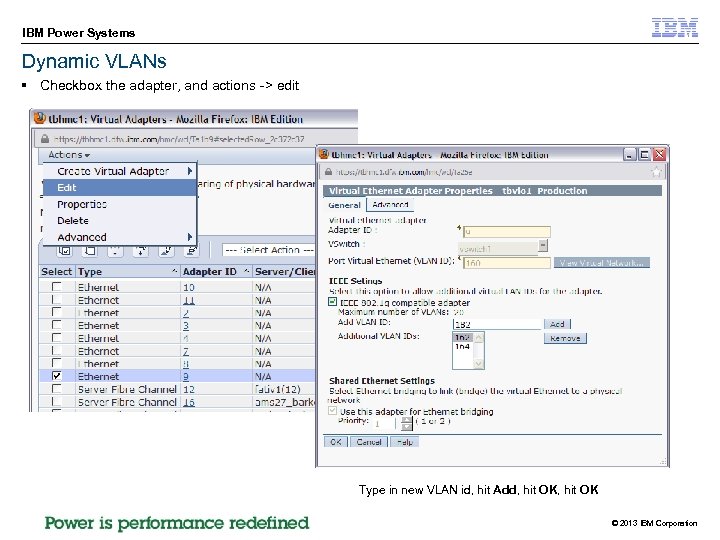Screen dimensions: 720x540
Task: Check the Ethernet adapter 10 row checkbox
Action: (56, 287)
